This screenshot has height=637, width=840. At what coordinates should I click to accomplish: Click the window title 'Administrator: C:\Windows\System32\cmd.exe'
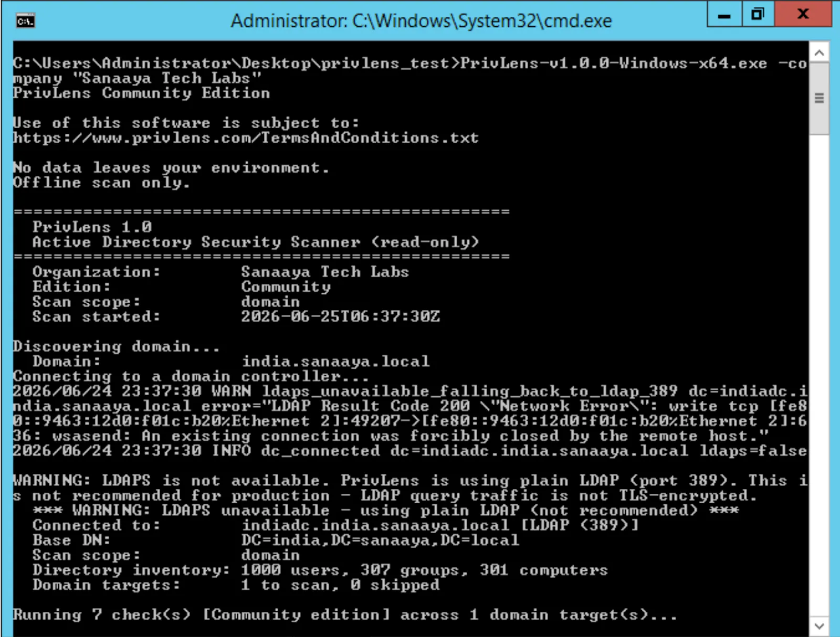(421, 21)
